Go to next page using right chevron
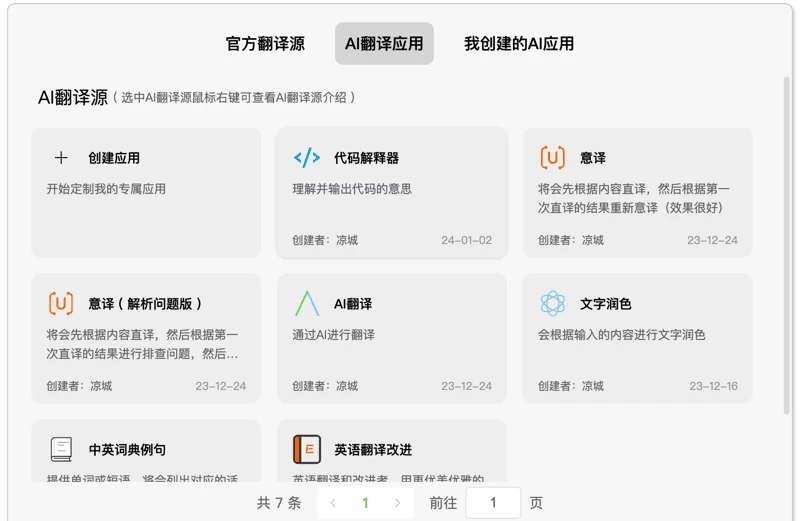The image size is (801, 521). 397,503
